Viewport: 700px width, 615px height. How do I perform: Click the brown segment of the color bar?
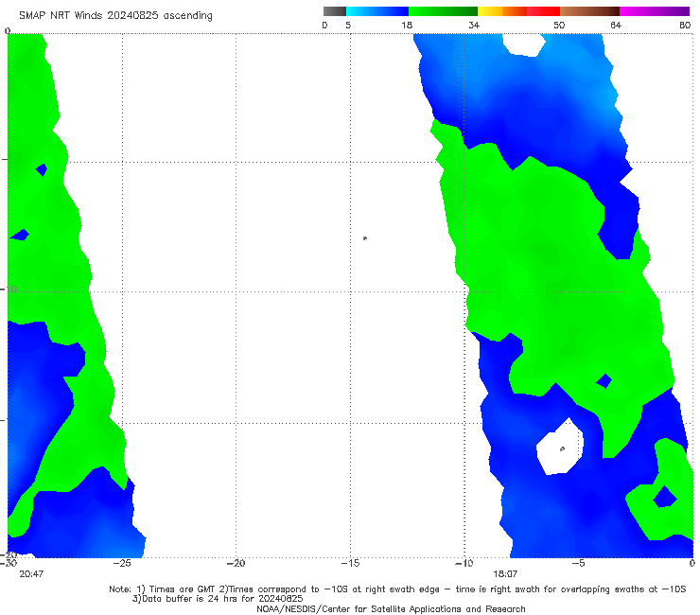point(589,11)
